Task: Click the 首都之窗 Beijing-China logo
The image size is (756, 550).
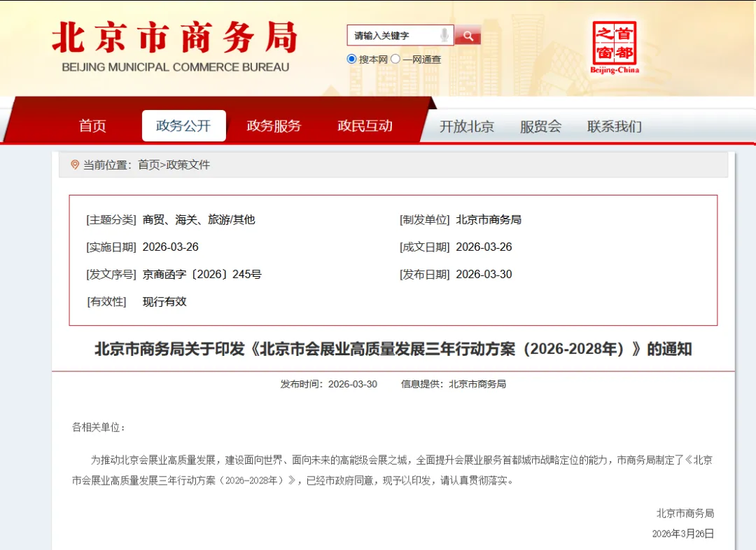Action: 615,48
